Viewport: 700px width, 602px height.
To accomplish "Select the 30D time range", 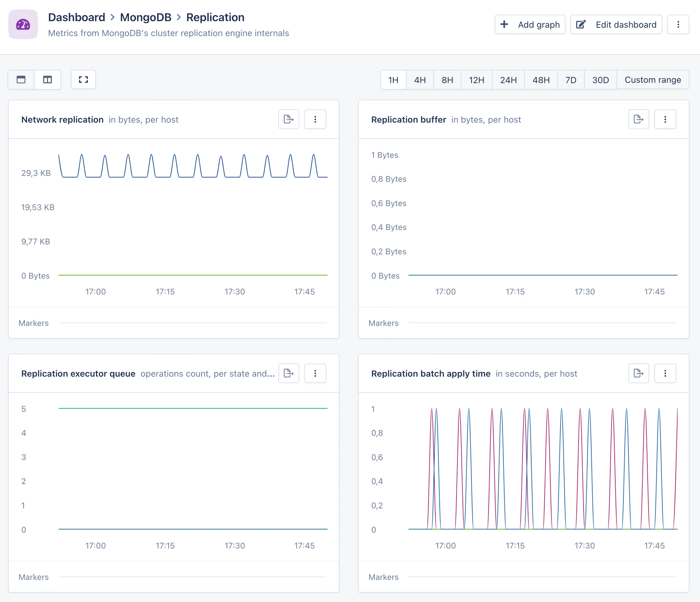I will [x=600, y=80].
